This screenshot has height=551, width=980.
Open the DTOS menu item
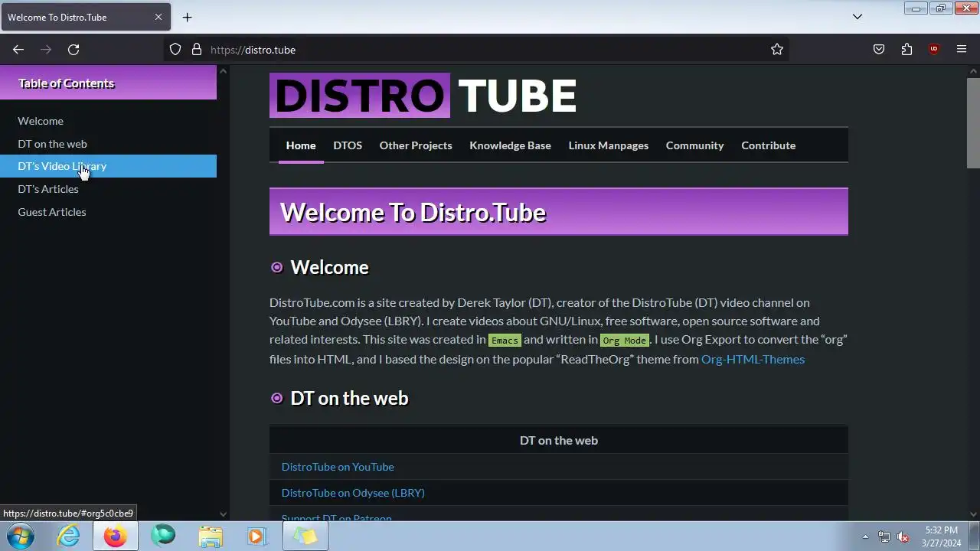click(x=348, y=145)
